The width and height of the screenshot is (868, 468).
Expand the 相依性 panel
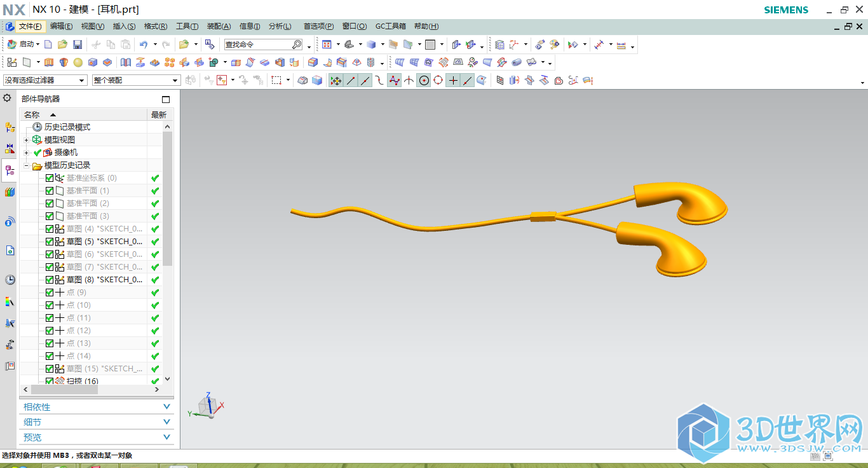[x=96, y=407]
